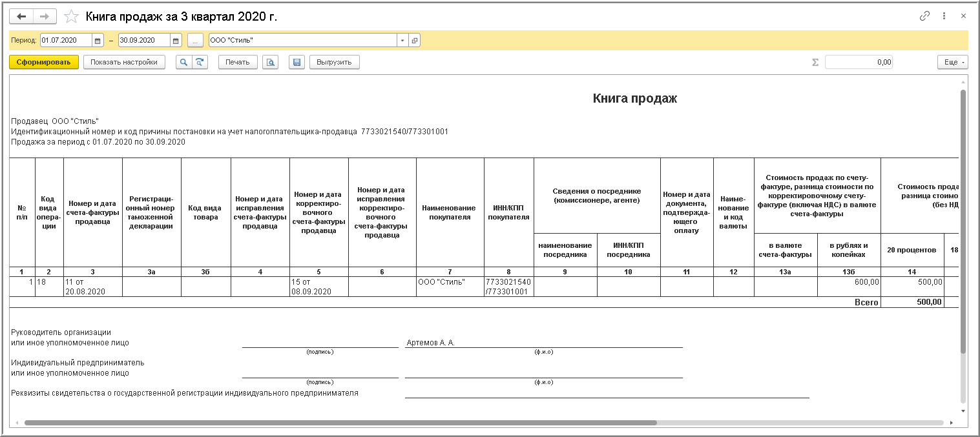
Task: Select the line 'Продавец ООО "Стиль"'
Action: 55,121
